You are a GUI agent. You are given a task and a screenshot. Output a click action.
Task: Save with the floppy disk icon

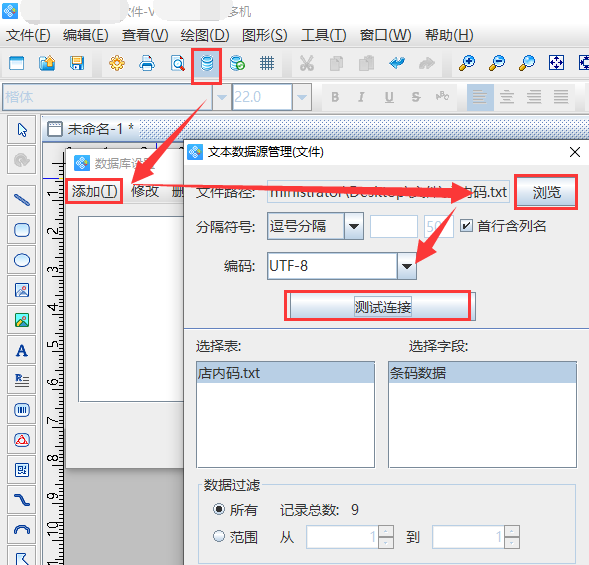(x=77, y=63)
